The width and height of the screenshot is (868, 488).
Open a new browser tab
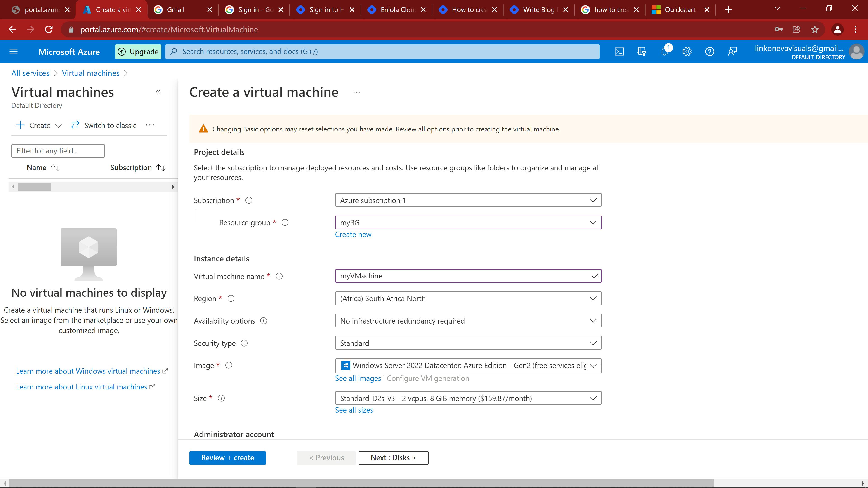tap(728, 9)
